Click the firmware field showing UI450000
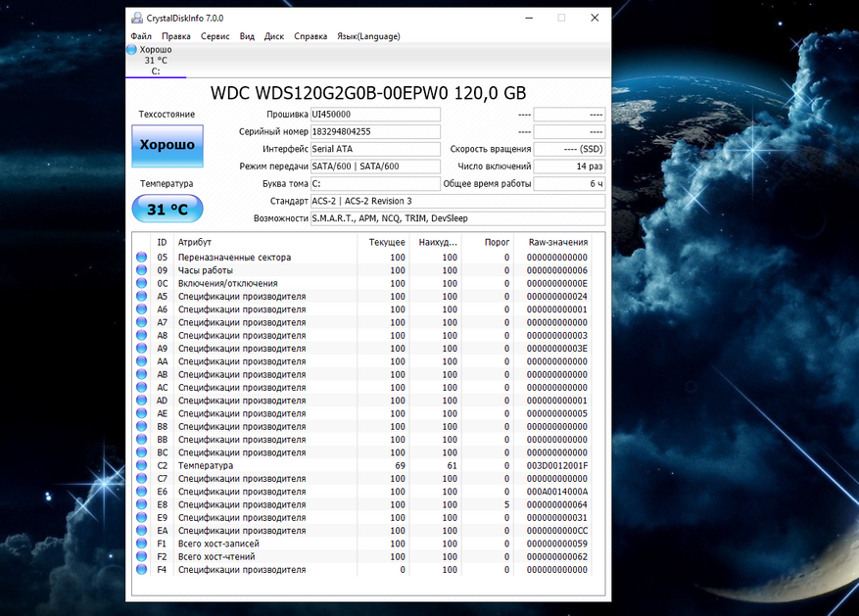The width and height of the screenshot is (859, 616). pyautogui.click(x=374, y=114)
